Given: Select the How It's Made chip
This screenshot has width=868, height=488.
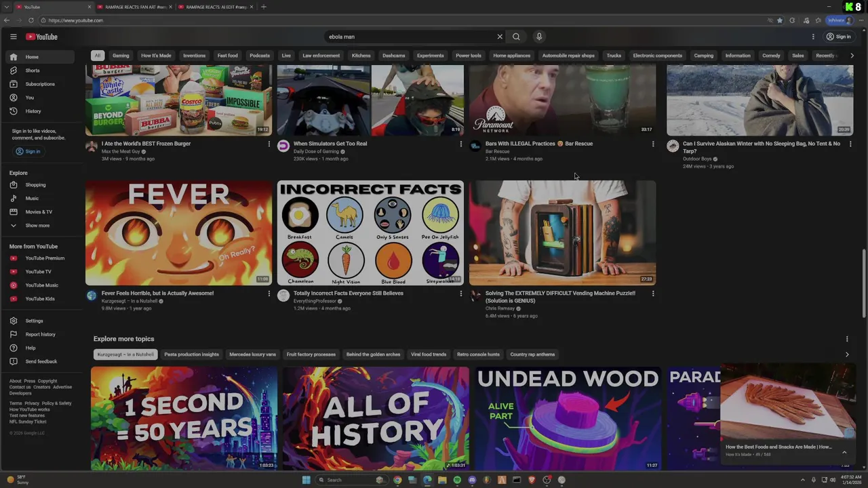Looking at the screenshot, I should tap(156, 56).
